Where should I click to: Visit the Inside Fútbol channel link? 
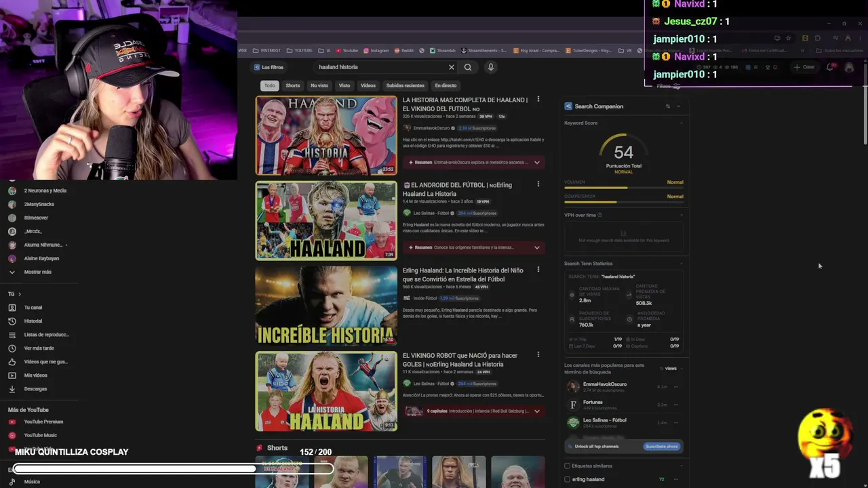[x=425, y=298]
